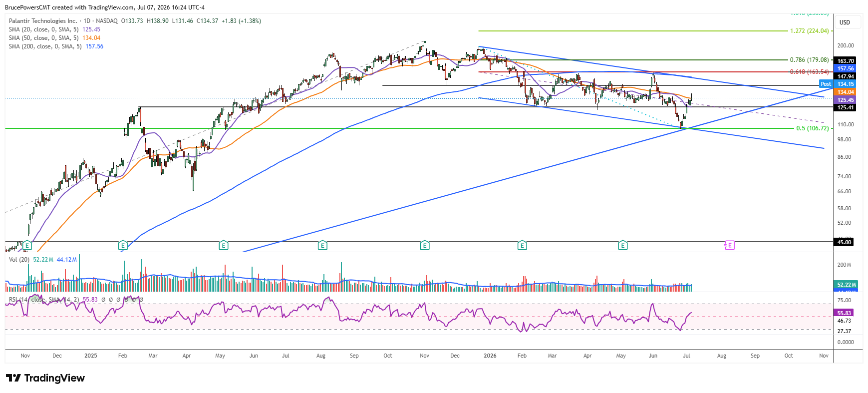Screen dimensions: 868x393
Task: Click the 147.94 price axis label
Action: (x=846, y=76)
